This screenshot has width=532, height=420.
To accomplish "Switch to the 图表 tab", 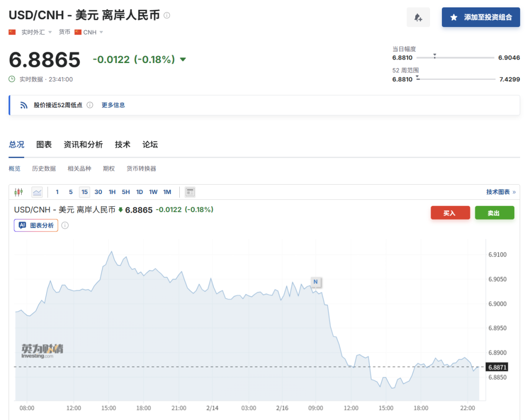I will point(44,144).
